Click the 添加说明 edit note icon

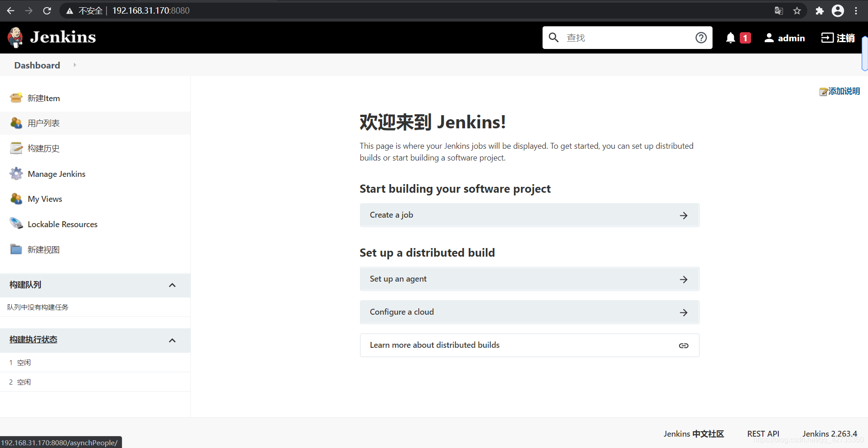pos(824,92)
